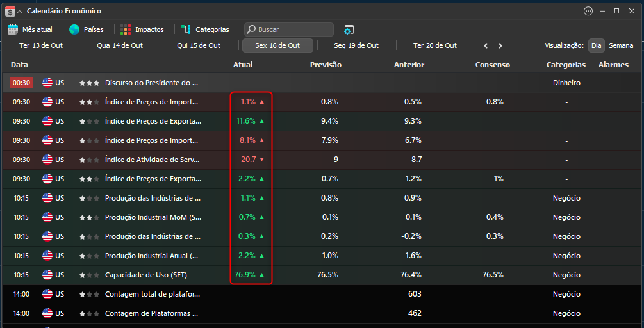644x328 pixels.
Task: Select Dia visualization mode
Action: pyautogui.click(x=597, y=45)
